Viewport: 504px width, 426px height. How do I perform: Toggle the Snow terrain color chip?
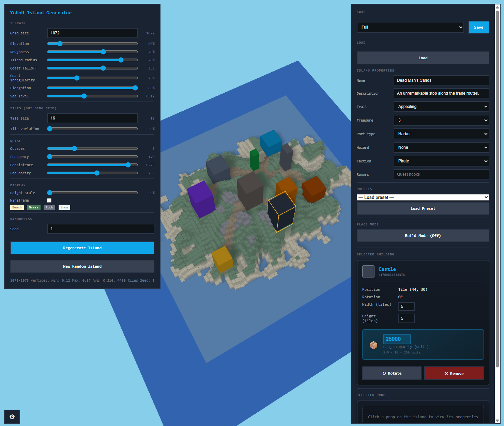point(64,207)
